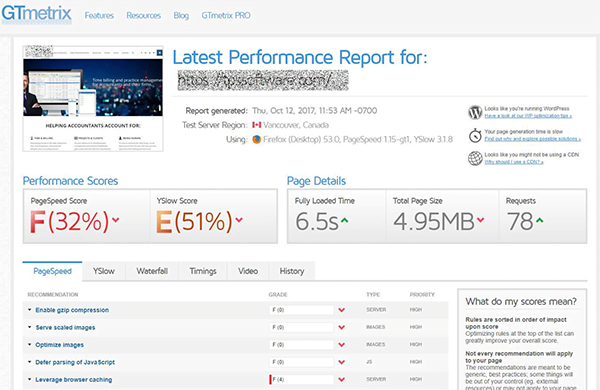Viewport: 600px width, 390px height.
Task: Click the red chevron for Leverage browser caching
Action: [x=342, y=380]
